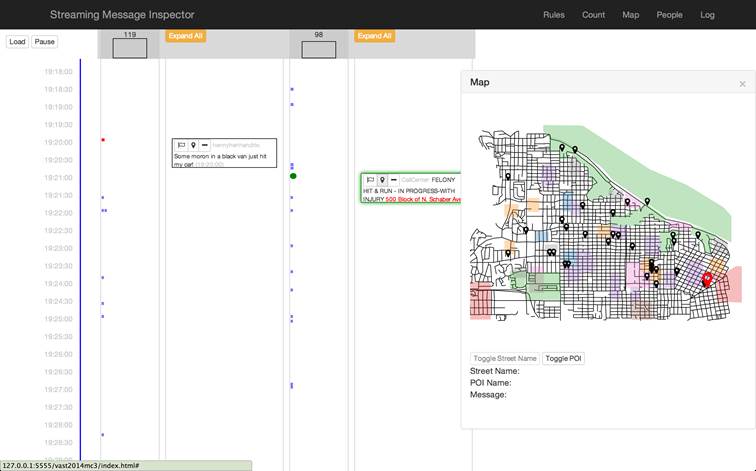This screenshot has width=756, height=471.
Task: Click the blue marker at 19:27:00 in the second stream
Action: 291,386
